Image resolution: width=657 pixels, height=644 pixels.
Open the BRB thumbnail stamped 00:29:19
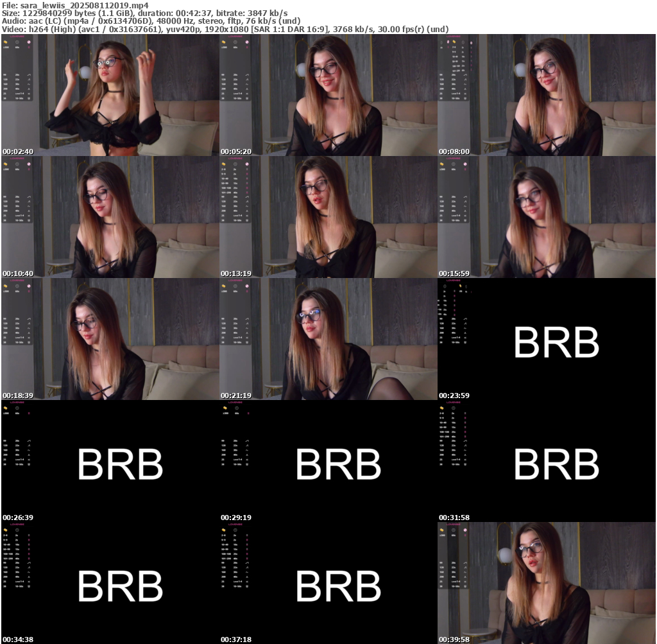click(x=328, y=461)
